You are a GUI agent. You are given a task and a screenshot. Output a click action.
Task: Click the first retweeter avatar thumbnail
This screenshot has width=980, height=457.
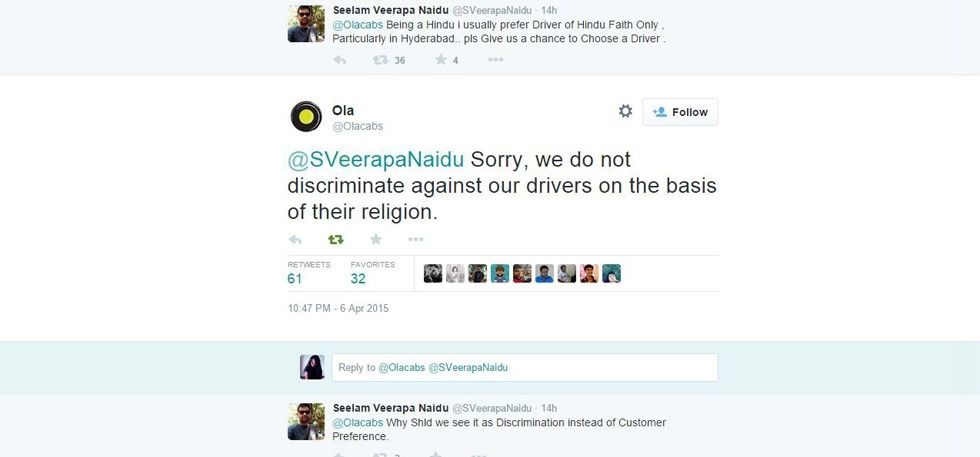click(433, 273)
